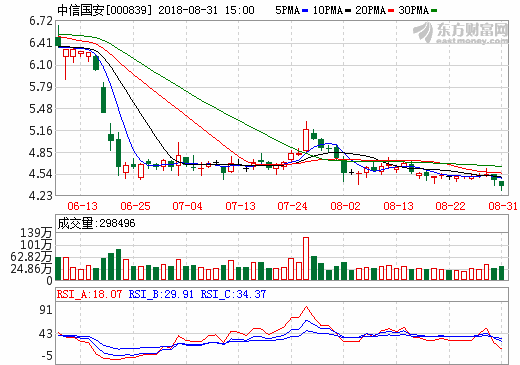Select the 10PMA legend label
The width and height of the screenshot is (520, 365).
(x=328, y=10)
